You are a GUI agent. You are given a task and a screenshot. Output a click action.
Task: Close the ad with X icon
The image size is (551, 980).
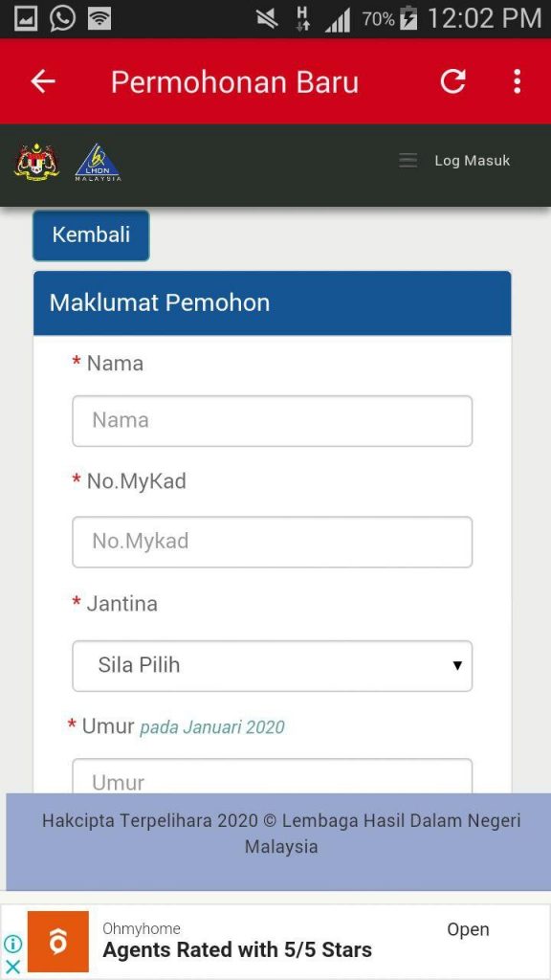coord(13,966)
